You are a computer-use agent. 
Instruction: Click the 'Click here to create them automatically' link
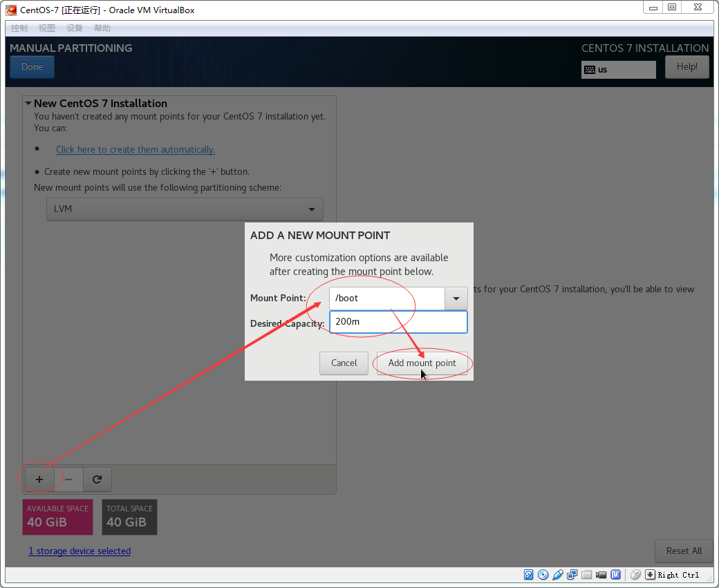(x=136, y=150)
